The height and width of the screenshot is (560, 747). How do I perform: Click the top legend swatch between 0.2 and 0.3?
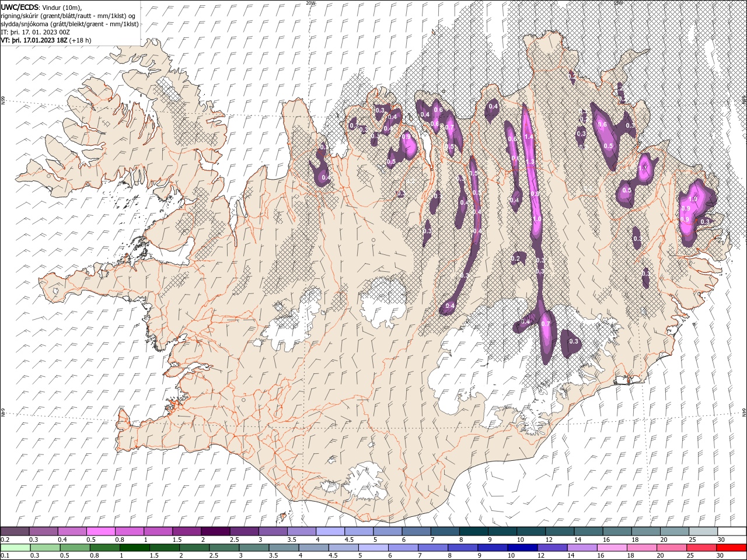click(15, 531)
